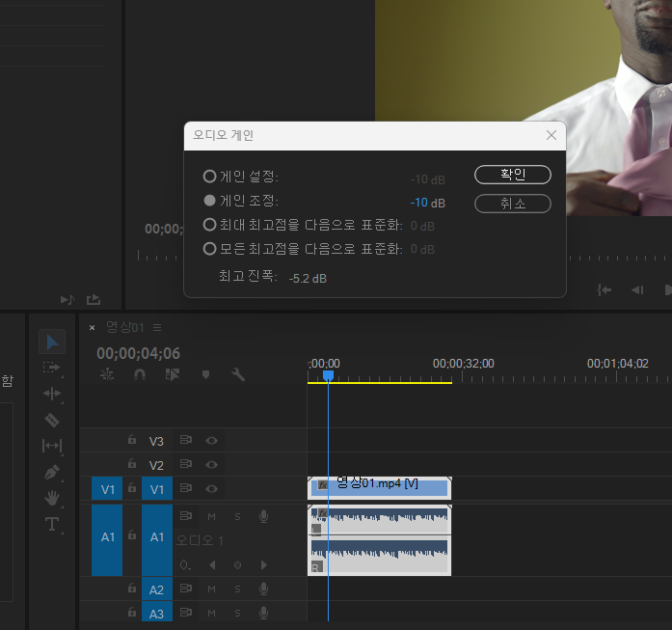
Task: Close the 영상01 sequence tab
Action: coord(92,328)
